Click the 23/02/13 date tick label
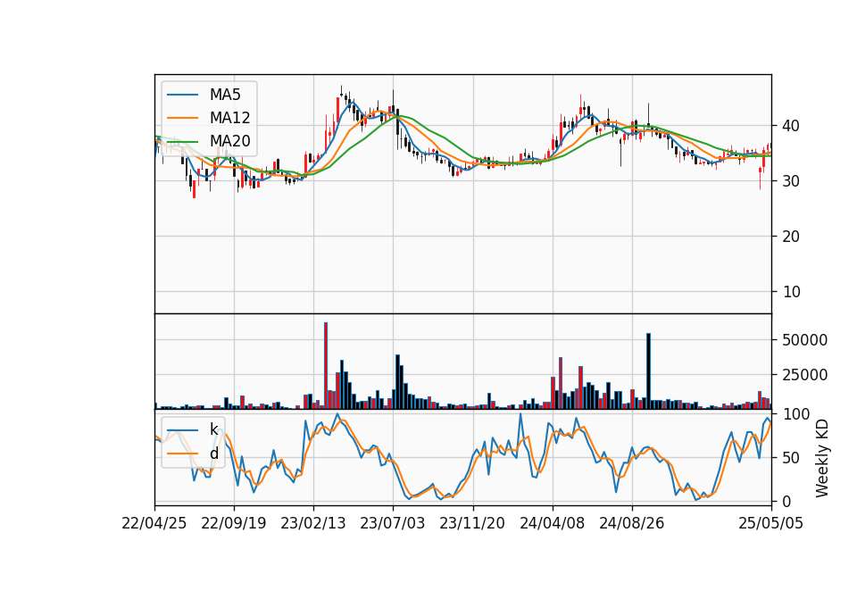The height and width of the screenshot is (616, 857). point(313,523)
